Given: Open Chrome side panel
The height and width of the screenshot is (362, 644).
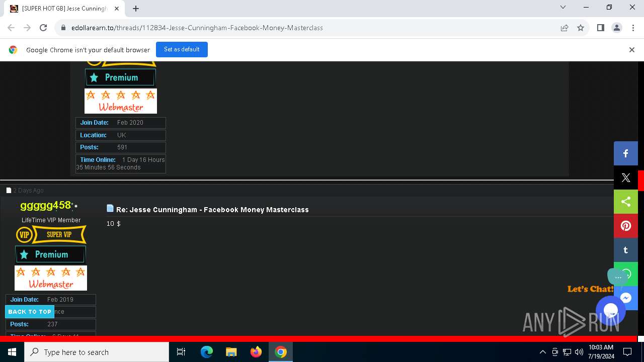Looking at the screenshot, I should tap(600, 28).
